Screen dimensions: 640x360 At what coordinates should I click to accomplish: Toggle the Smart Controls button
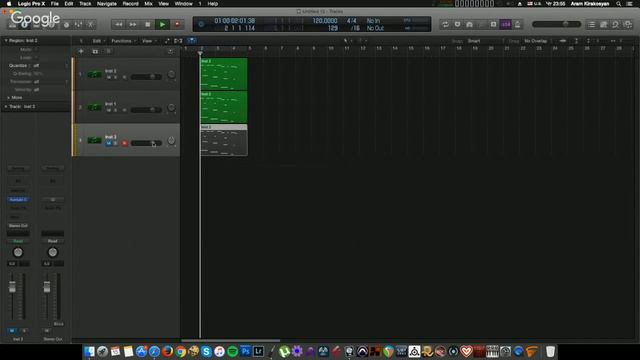[x=67, y=25]
